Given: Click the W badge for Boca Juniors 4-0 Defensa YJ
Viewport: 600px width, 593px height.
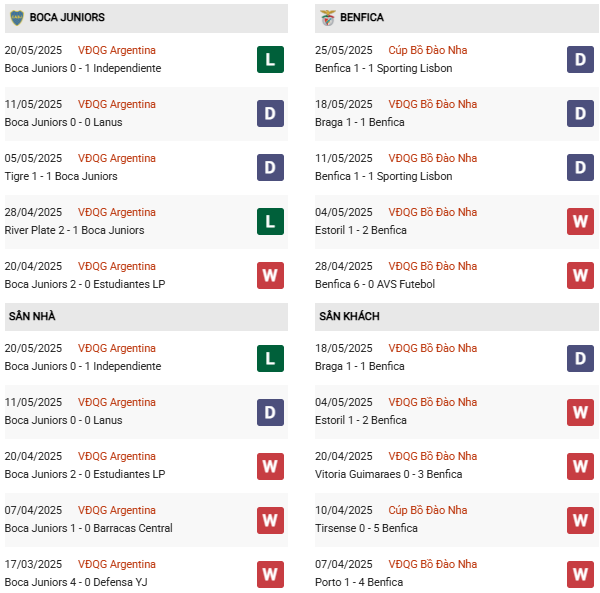Looking at the screenshot, I should (270, 573).
